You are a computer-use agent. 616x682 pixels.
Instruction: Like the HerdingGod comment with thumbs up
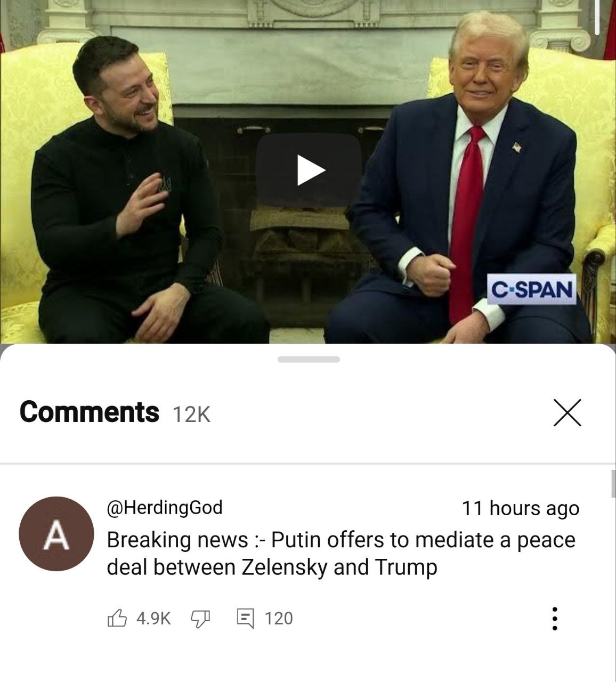click(117, 618)
